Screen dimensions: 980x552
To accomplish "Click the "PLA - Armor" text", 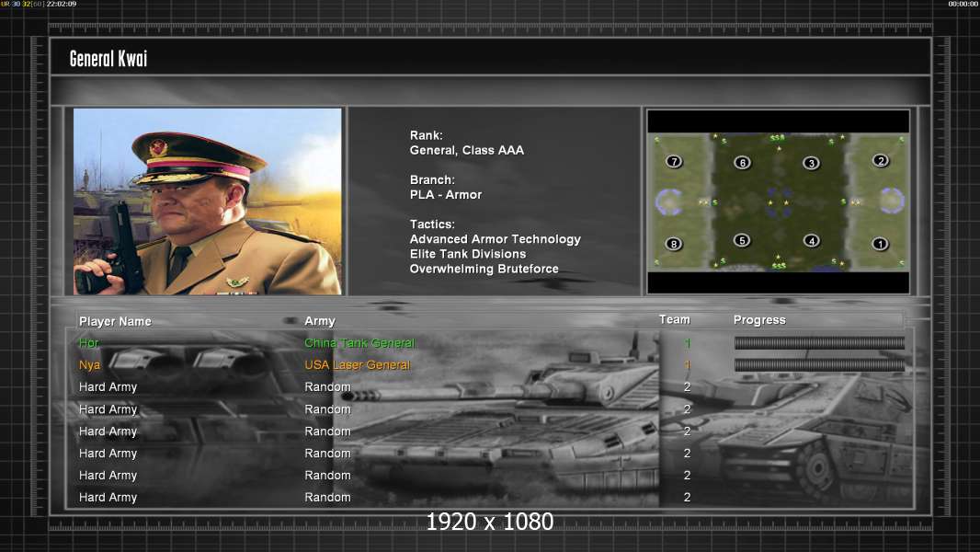I will [446, 194].
